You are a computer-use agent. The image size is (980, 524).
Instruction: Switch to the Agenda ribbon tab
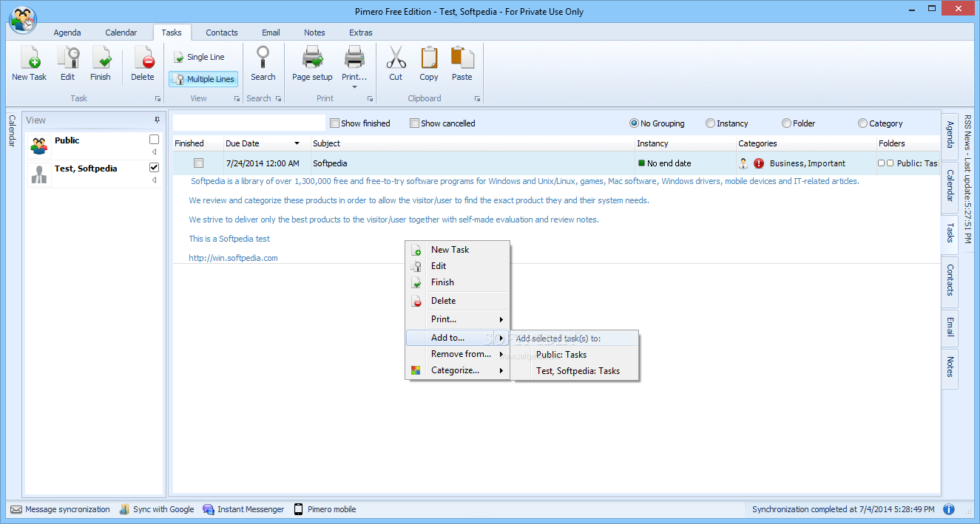[x=67, y=33]
